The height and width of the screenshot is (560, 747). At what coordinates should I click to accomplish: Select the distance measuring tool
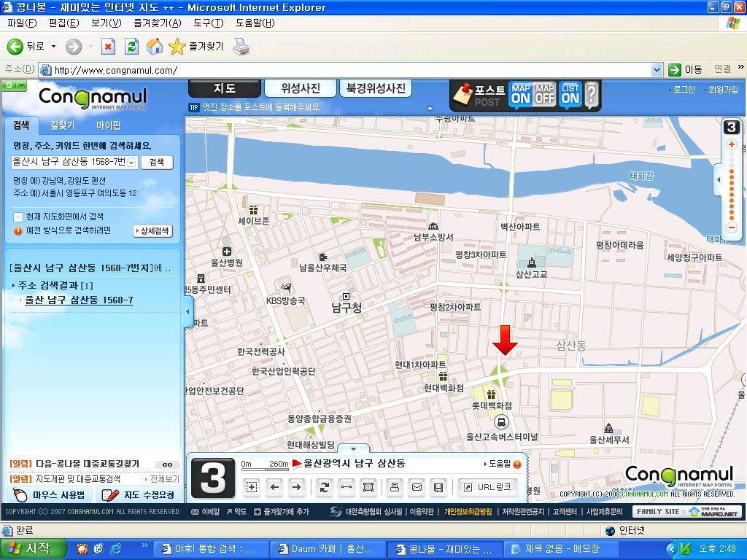(347, 486)
